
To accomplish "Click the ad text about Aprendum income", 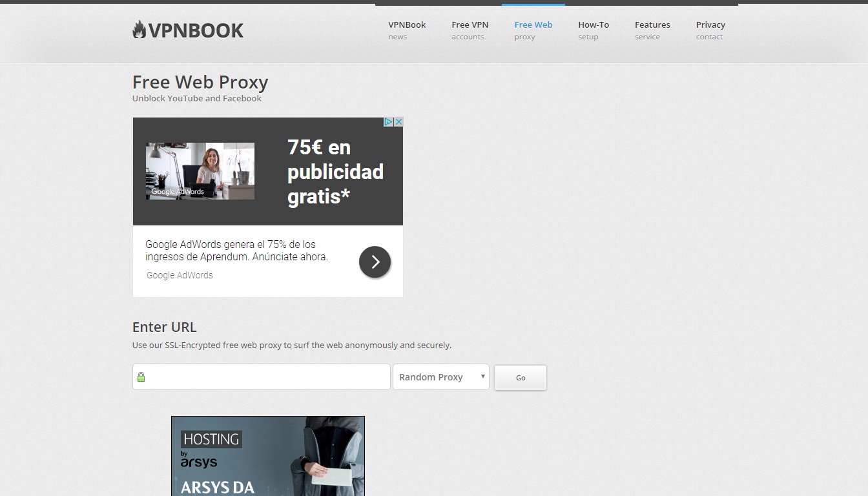I will [236, 251].
